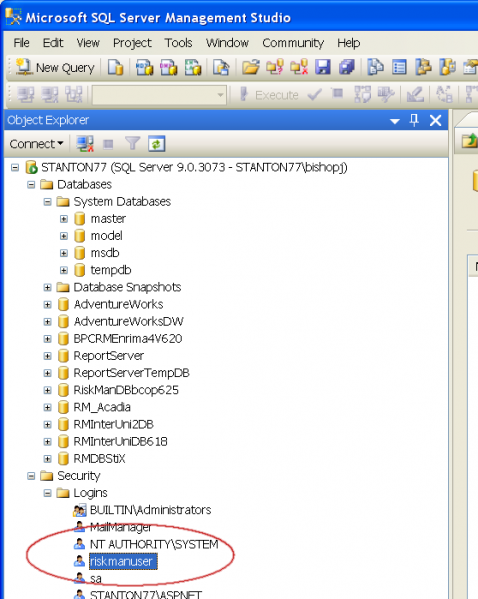478x599 pixels.
Task: Select the riskmanuser login
Action: pos(123,562)
